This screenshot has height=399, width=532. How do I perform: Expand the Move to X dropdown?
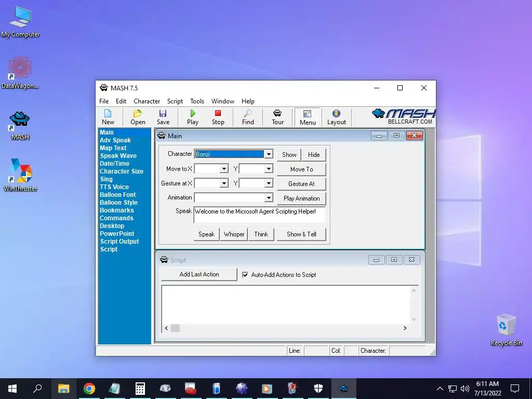tap(224, 169)
